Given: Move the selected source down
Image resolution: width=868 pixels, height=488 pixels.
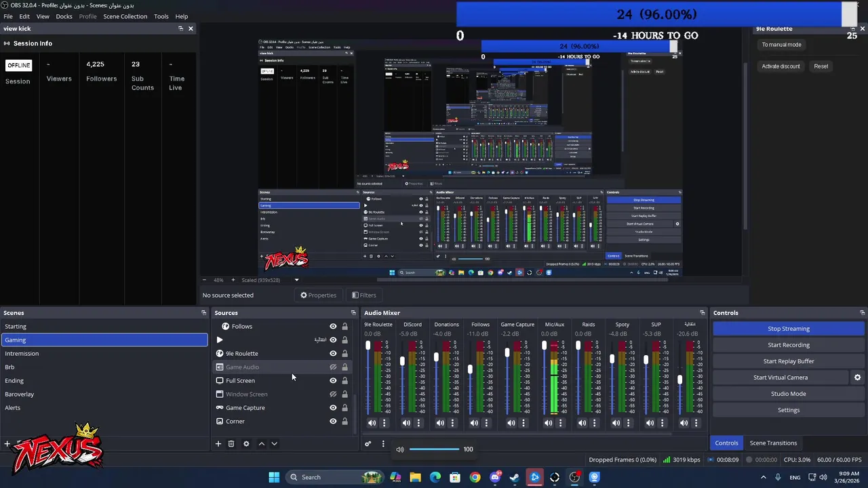Looking at the screenshot, I should pos(274,444).
